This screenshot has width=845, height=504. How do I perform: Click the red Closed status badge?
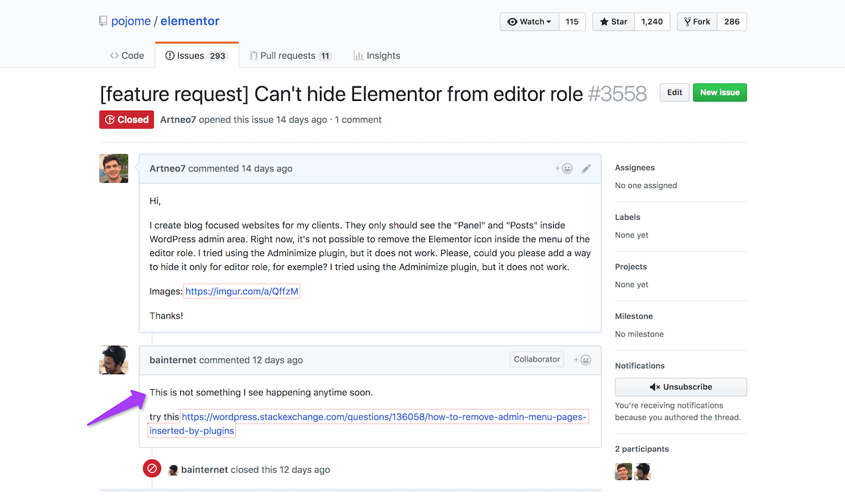[x=127, y=119]
